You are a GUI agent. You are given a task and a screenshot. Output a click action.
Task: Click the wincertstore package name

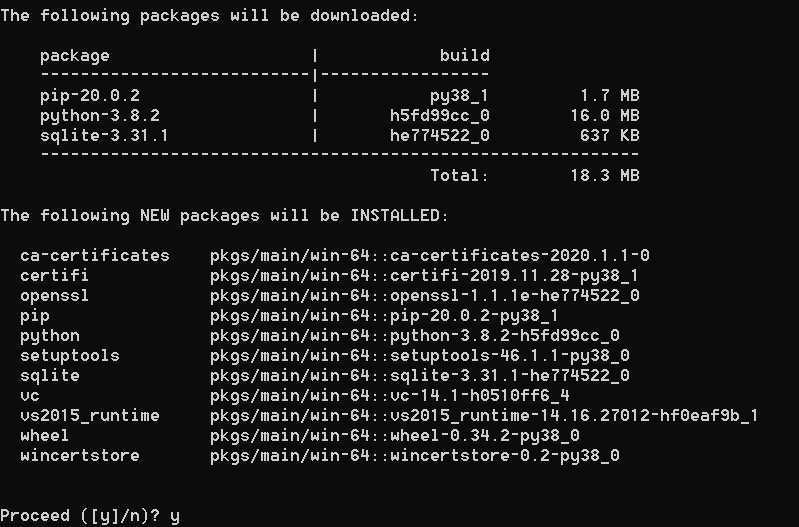point(79,455)
